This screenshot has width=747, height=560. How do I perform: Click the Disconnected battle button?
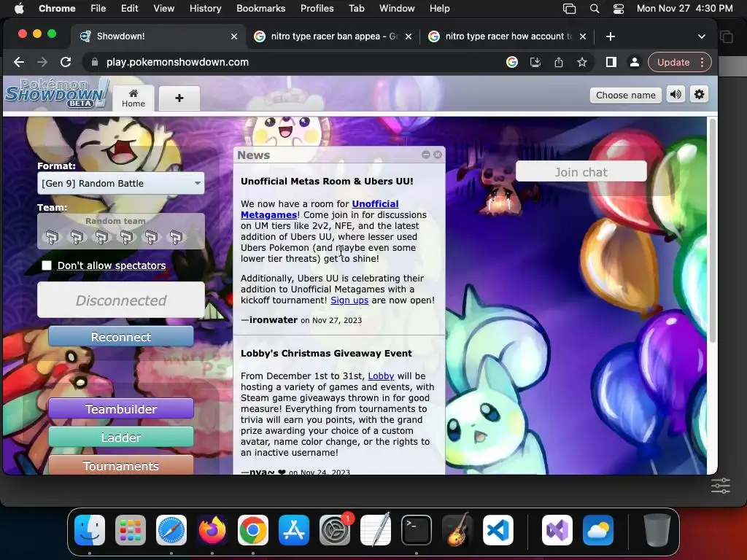121,300
